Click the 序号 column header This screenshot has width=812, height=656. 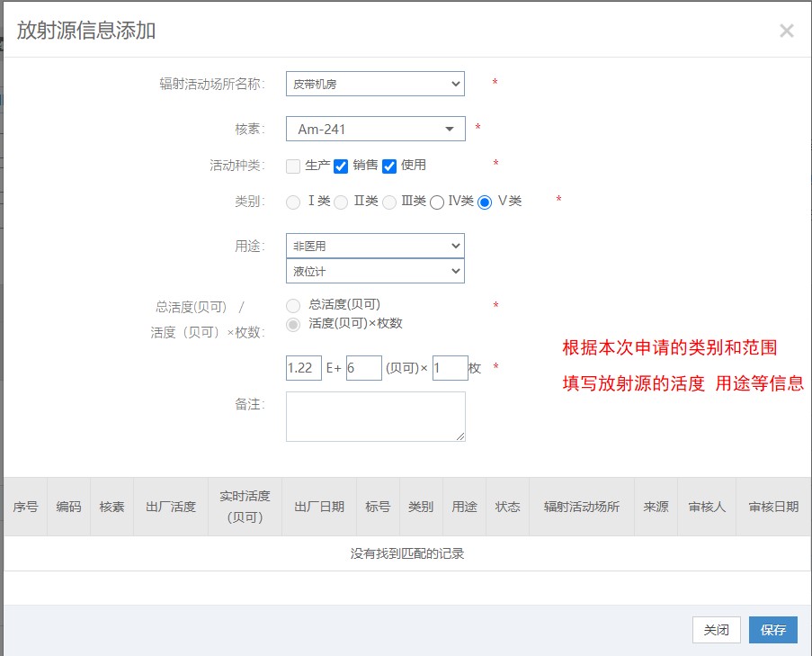pos(25,507)
